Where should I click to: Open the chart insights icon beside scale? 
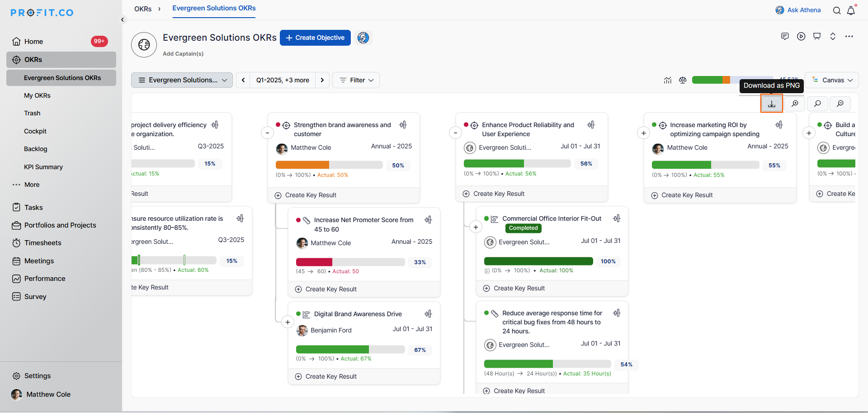point(667,80)
